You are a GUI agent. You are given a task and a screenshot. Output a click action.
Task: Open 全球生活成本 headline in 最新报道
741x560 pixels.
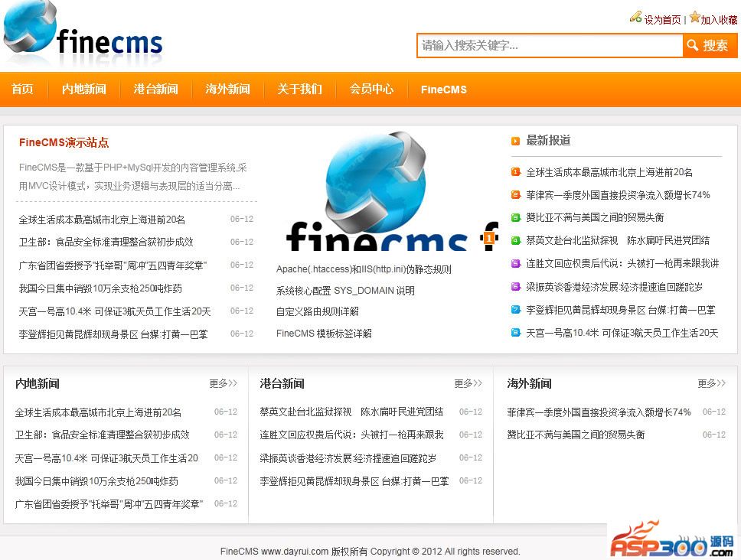[x=609, y=172]
